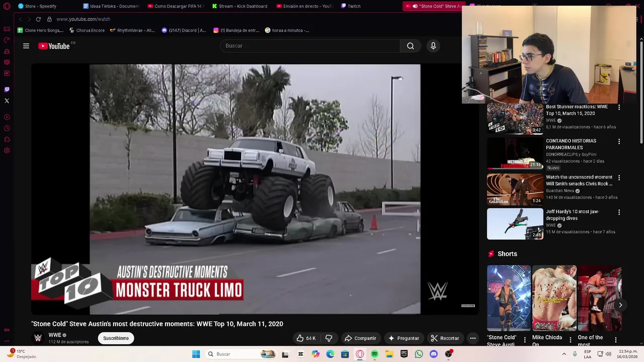Like the video with thumbs up

pyautogui.click(x=306, y=338)
